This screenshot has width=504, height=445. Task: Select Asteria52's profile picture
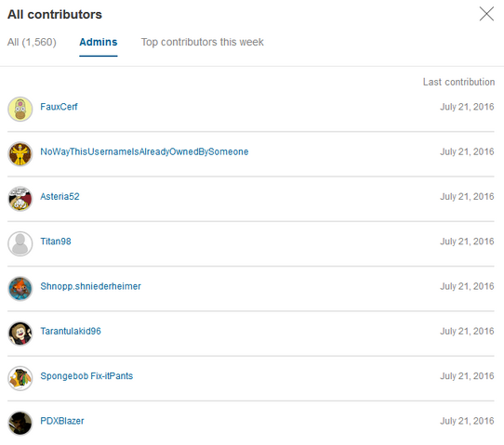[x=20, y=199]
